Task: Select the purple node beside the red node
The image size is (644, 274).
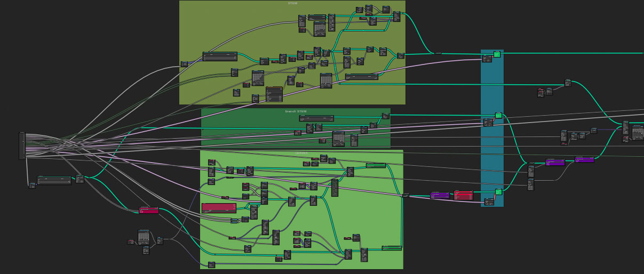Action: pyautogui.click(x=440, y=195)
